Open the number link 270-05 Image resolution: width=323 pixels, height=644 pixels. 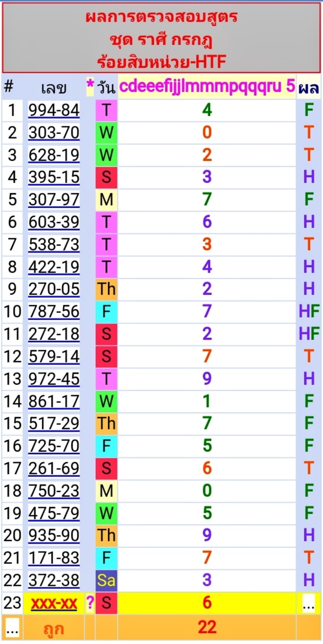[54, 289]
